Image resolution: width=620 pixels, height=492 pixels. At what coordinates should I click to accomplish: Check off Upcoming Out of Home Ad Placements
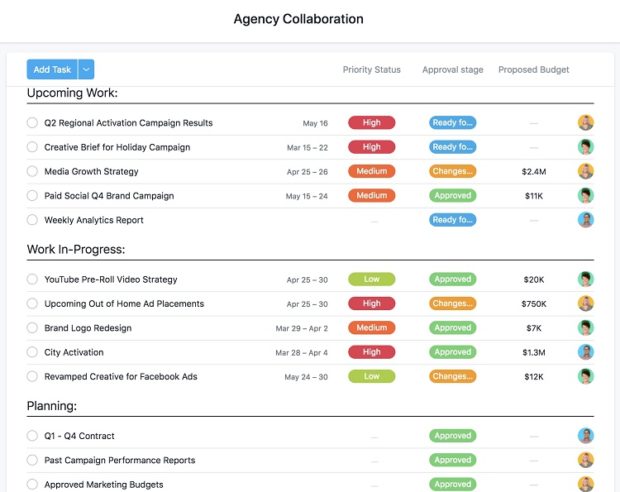coord(32,303)
